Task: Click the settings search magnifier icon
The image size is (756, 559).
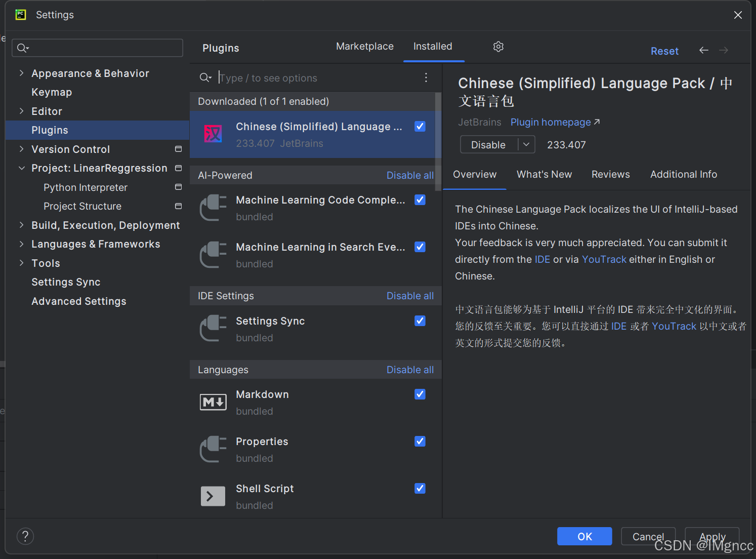Action: point(23,48)
